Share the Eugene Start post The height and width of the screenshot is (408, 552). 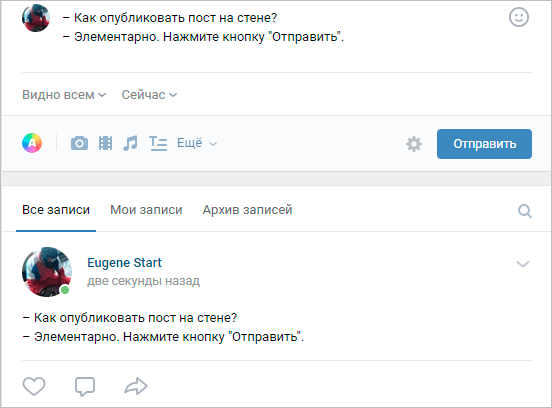[x=136, y=386]
